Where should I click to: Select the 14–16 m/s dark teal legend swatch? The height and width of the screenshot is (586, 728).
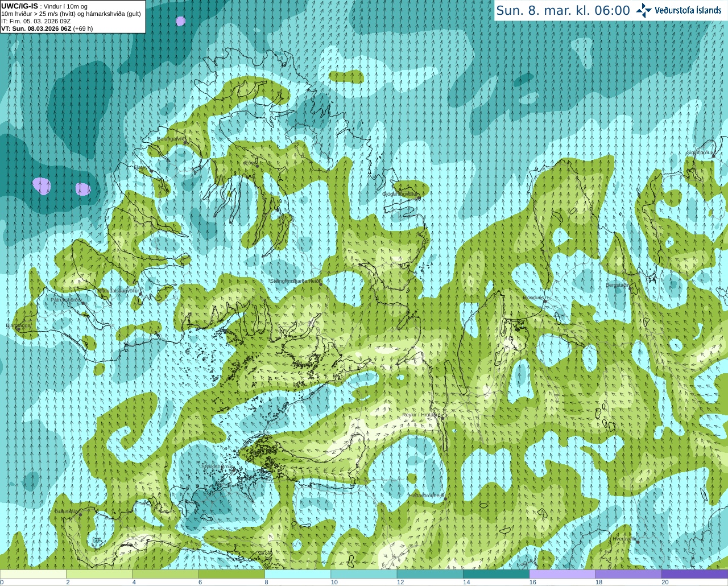tap(496, 574)
